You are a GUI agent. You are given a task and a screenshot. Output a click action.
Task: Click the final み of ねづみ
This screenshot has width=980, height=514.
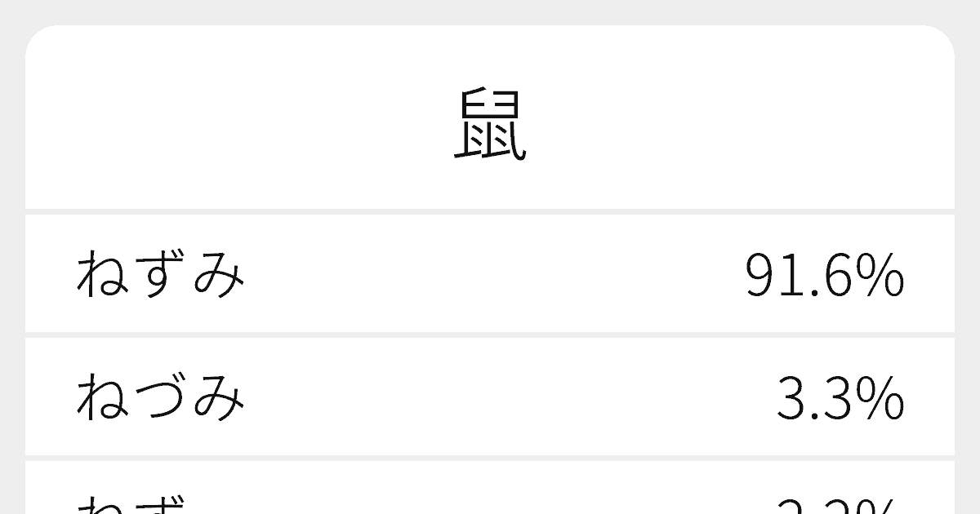click(218, 398)
